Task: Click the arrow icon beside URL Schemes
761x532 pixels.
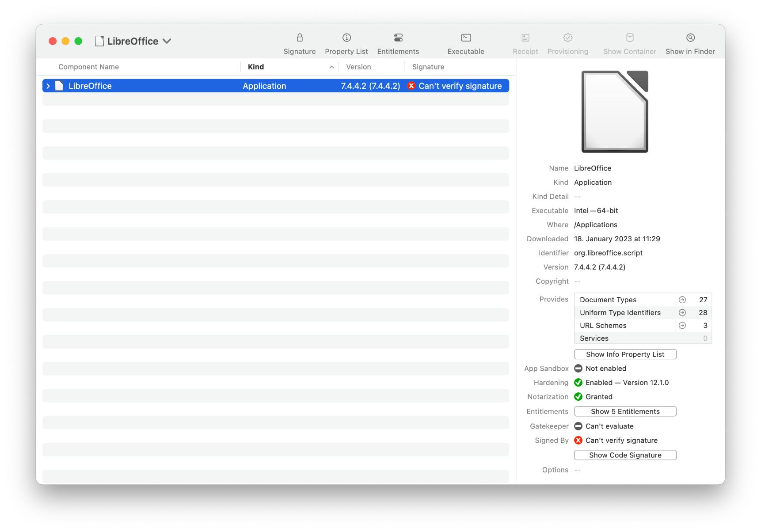Action: [682, 326]
